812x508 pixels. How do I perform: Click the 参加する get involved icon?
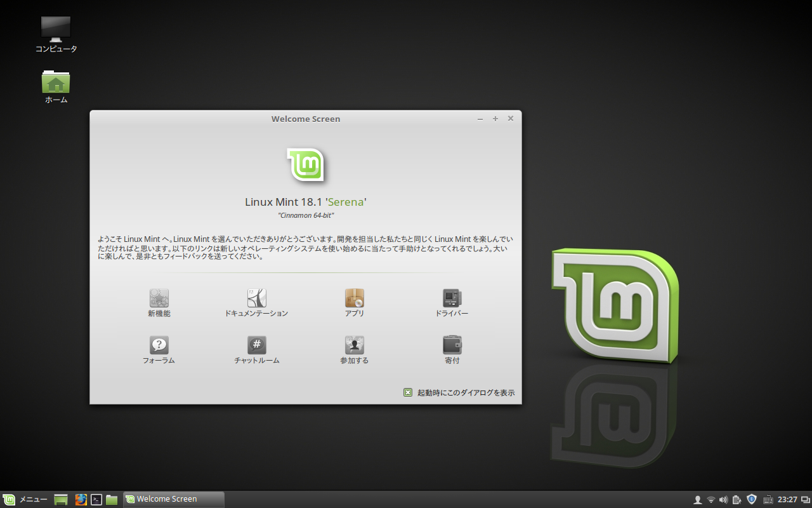click(354, 345)
